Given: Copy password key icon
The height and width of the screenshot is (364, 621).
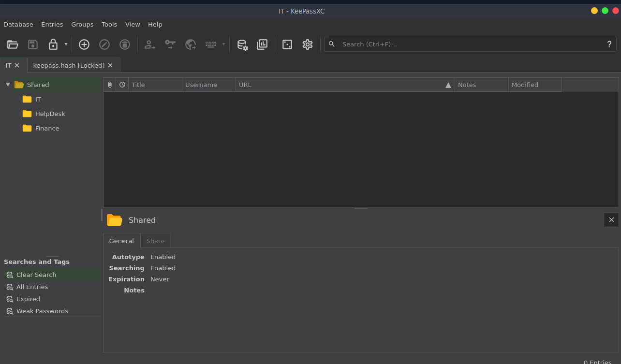Looking at the screenshot, I should pos(170,44).
